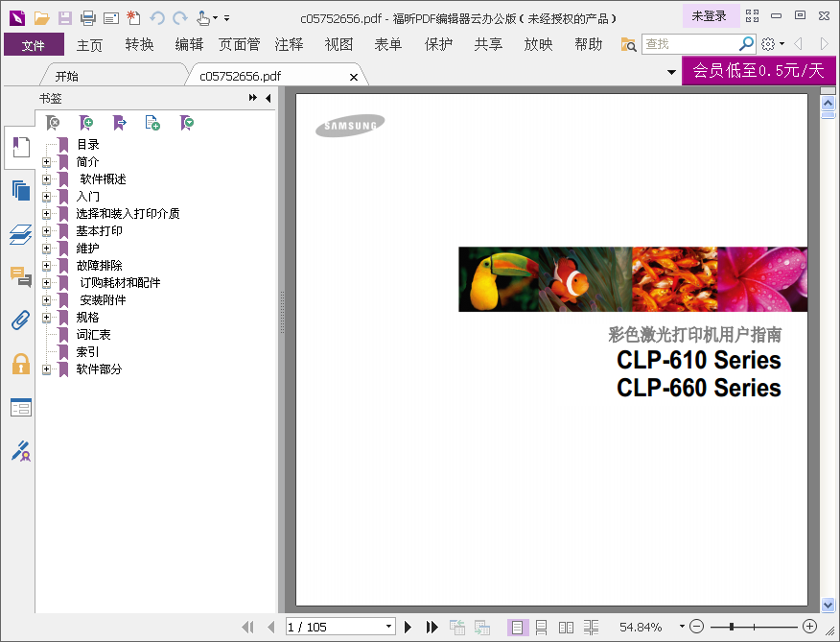Enable facing two-page view mode

pyautogui.click(x=566, y=627)
